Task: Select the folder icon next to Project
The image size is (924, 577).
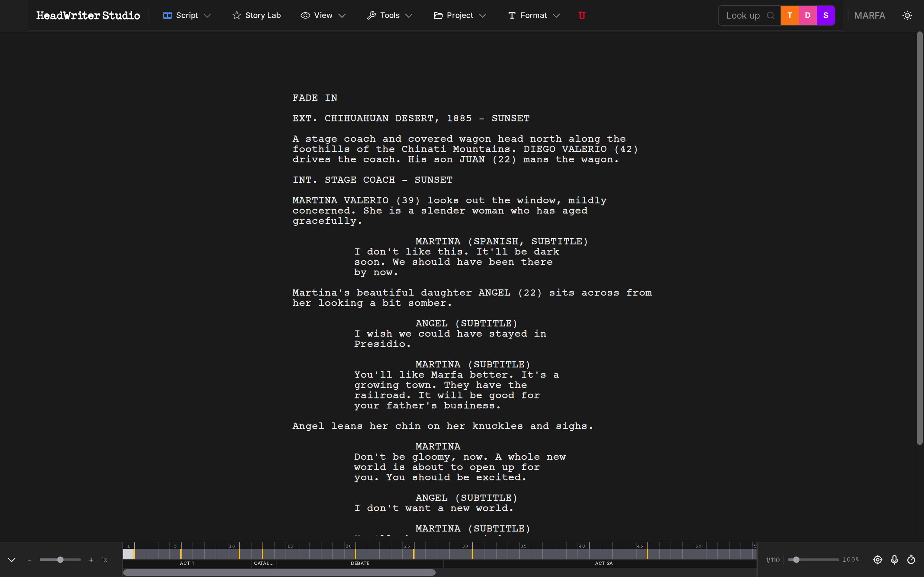Action: (x=438, y=15)
